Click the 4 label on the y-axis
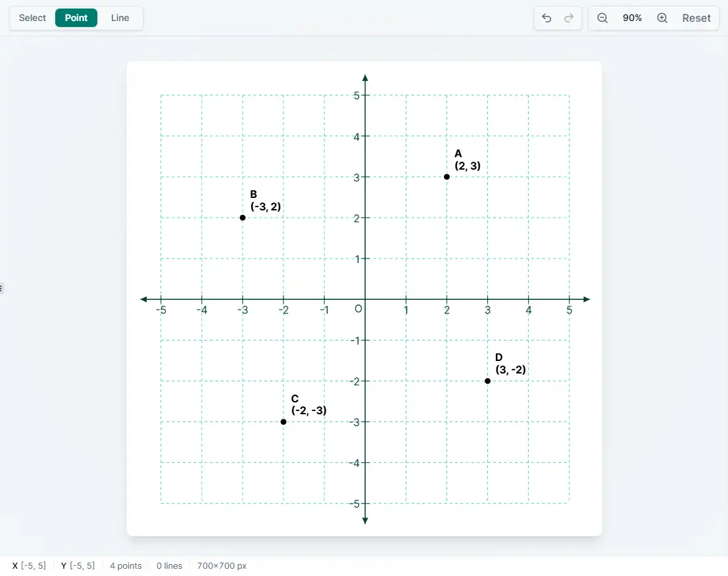 pos(356,137)
